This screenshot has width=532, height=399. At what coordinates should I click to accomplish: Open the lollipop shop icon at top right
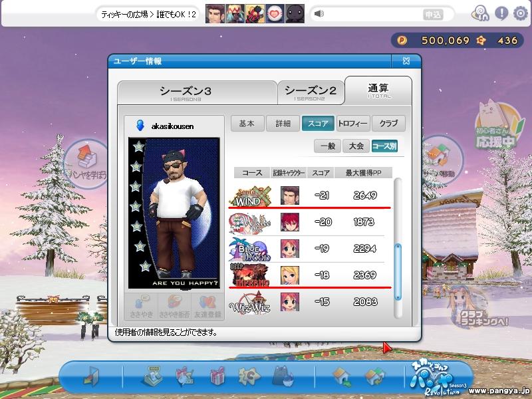click(x=480, y=13)
